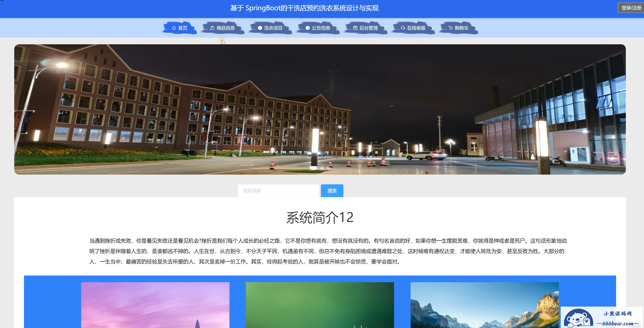Click the icon beside 后台管理
The height and width of the screenshot is (328, 644).
[355, 28]
